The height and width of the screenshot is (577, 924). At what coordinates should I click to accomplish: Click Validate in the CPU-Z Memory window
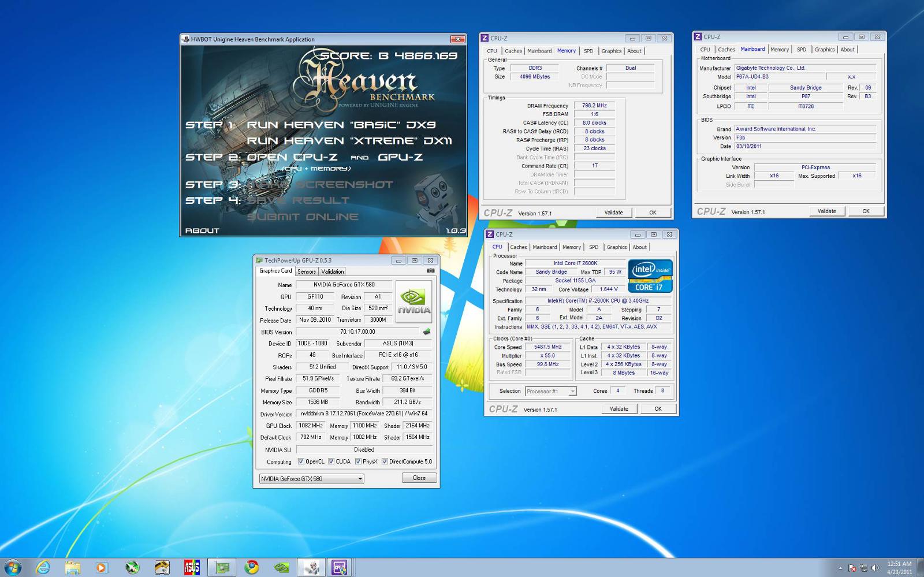(613, 213)
